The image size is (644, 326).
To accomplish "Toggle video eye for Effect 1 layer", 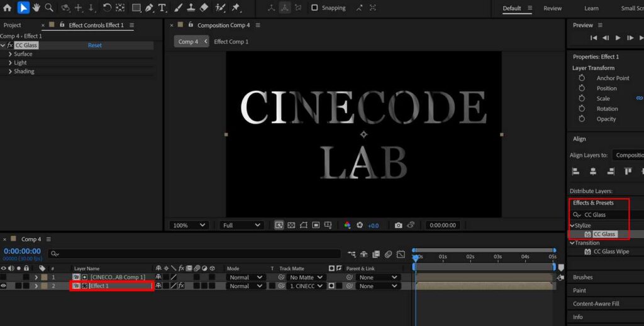I will [4, 286].
